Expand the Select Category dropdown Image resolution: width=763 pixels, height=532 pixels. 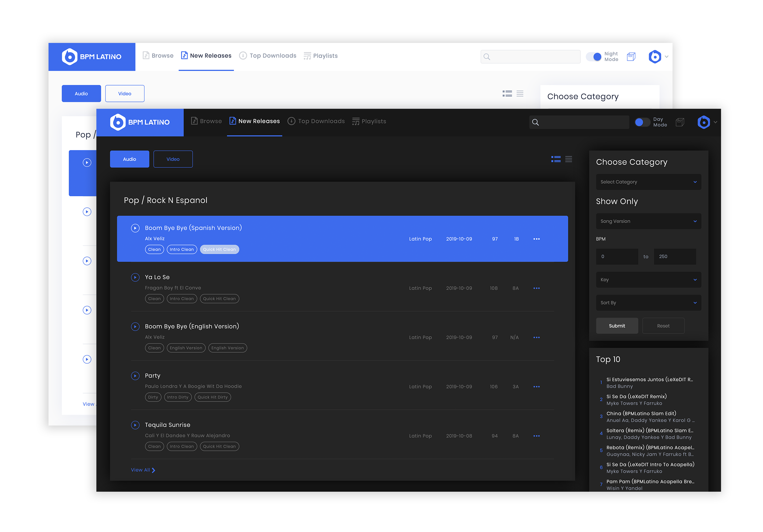click(x=648, y=182)
